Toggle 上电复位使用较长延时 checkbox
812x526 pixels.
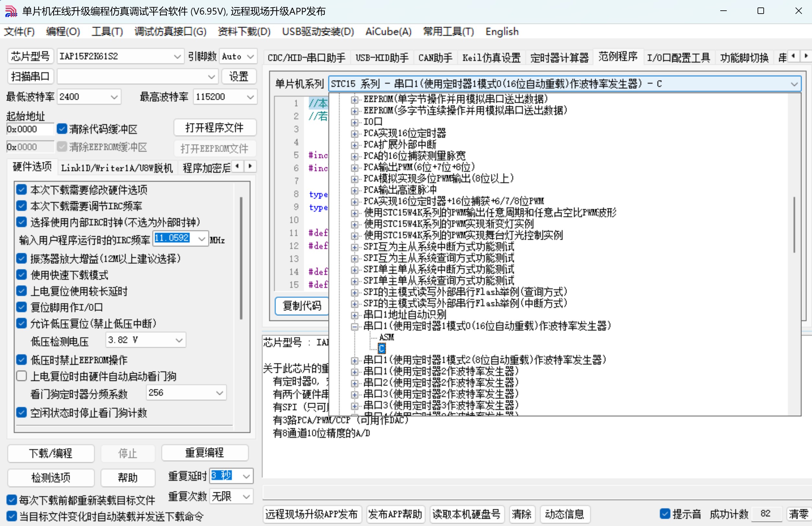pos(21,291)
